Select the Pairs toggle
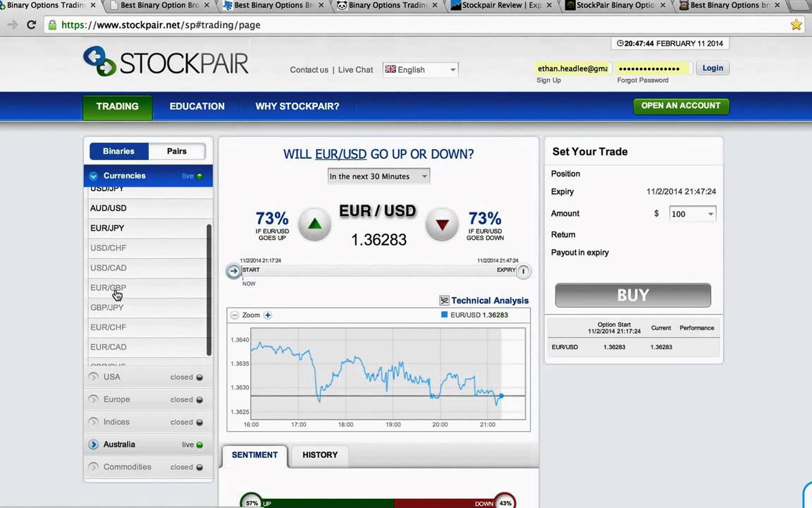 [x=177, y=152]
